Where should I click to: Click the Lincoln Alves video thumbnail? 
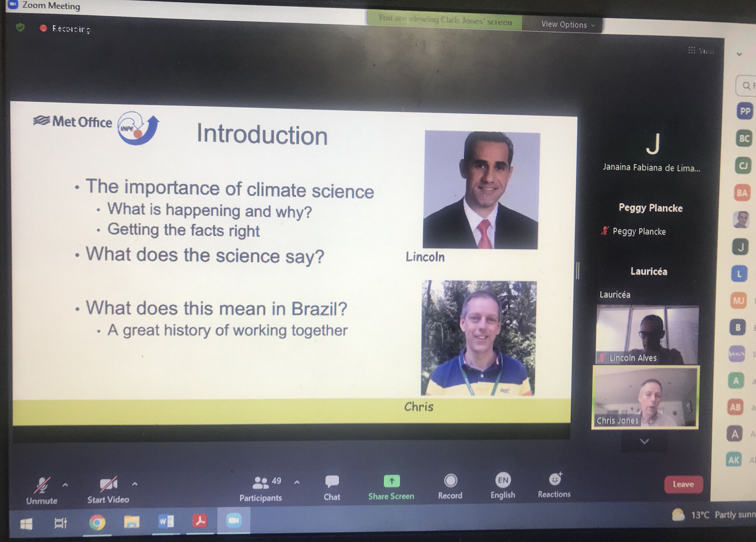(x=647, y=335)
